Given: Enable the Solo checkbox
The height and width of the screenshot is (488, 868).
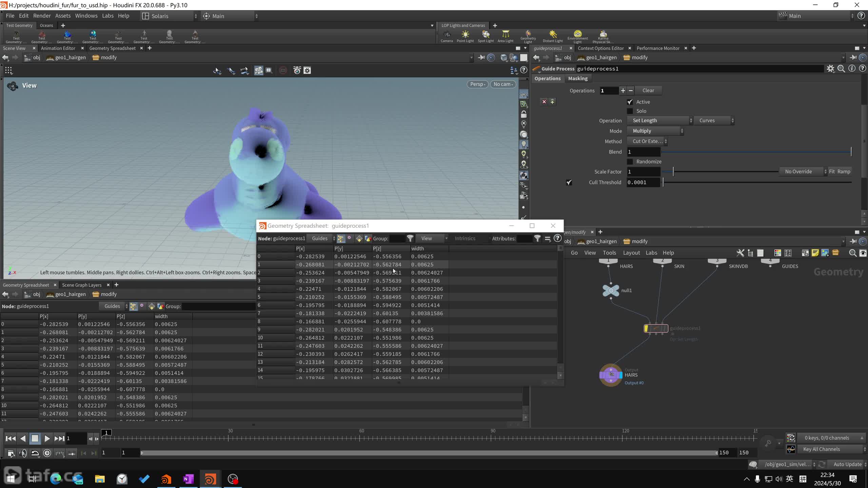Looking at the screenshot, I should pos(630,111).
